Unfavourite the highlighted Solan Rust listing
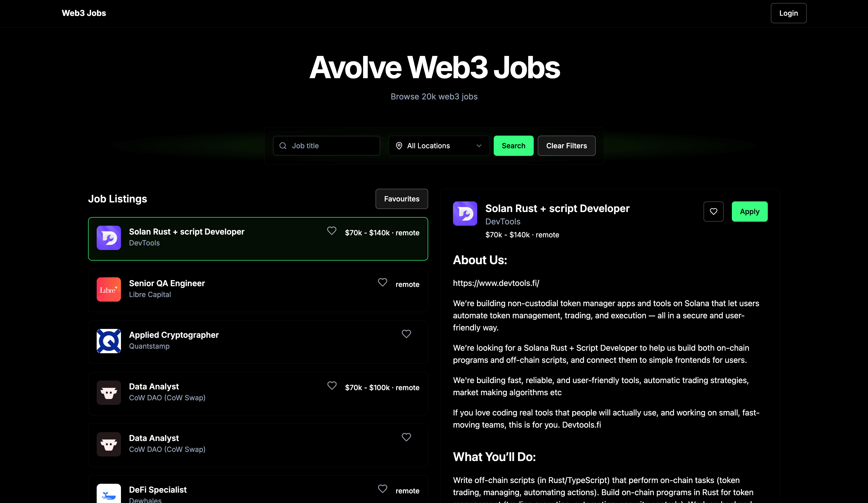868x503 pixels. tap(331, 231)
